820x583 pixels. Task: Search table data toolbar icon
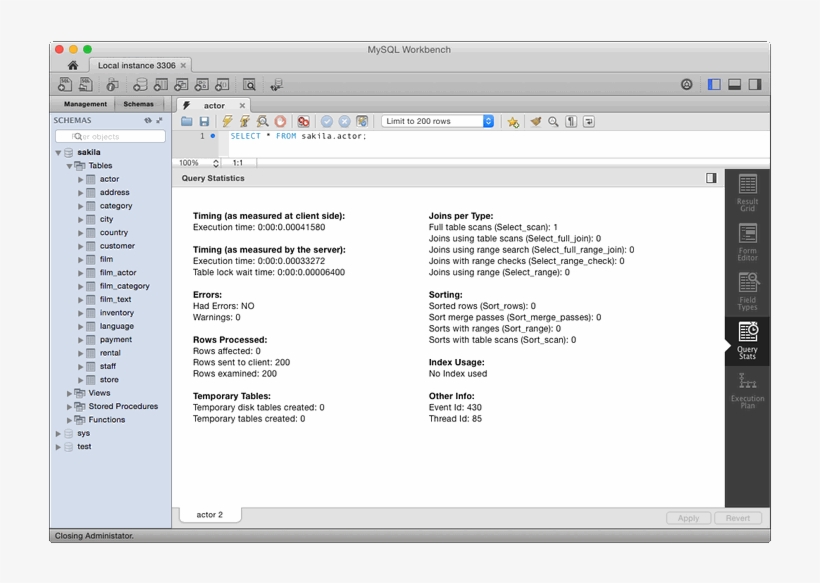click(x=249, y=85)
